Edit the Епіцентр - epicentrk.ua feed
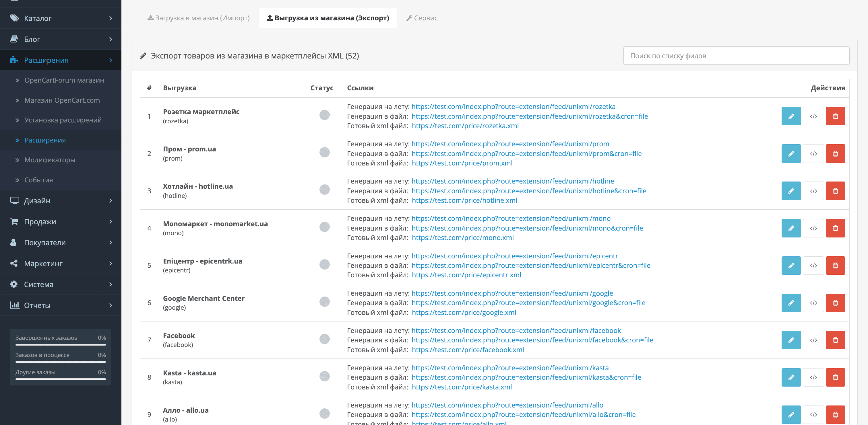Image resolution: width=868 pixels, height=425 pixels. click(791, 265)
